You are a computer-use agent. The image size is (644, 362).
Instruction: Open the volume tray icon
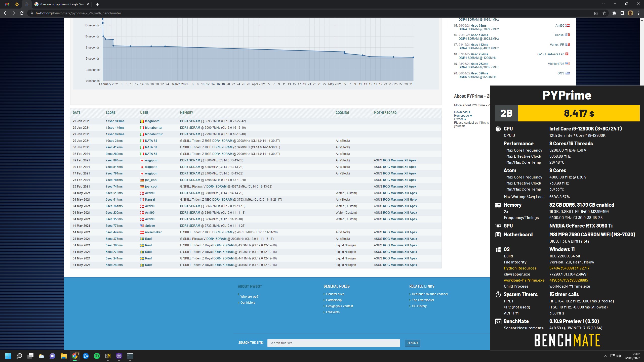pos(619,356)
